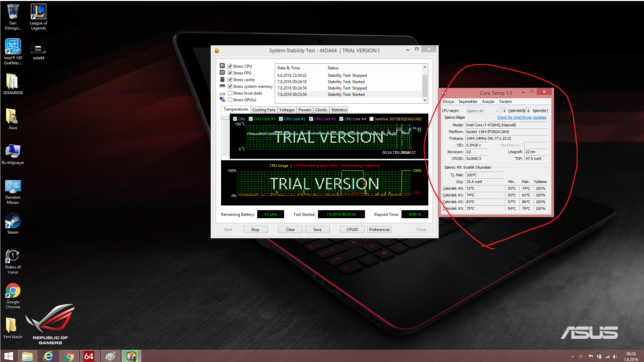
Task: Toggle the CPU Core #4 graph checkbox
Action: [x=341, y=119]
